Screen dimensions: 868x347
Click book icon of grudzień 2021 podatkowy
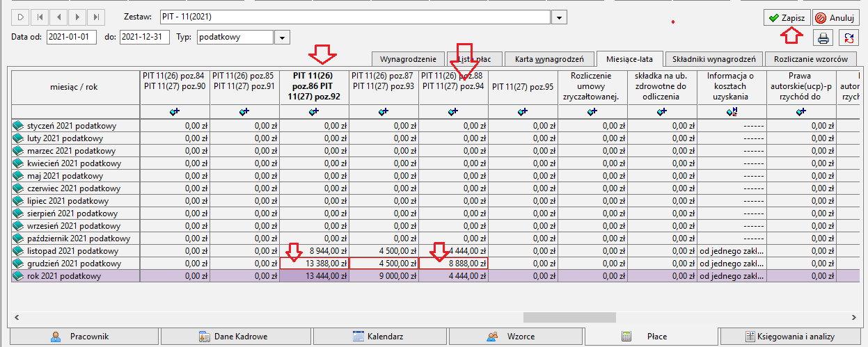19,264
